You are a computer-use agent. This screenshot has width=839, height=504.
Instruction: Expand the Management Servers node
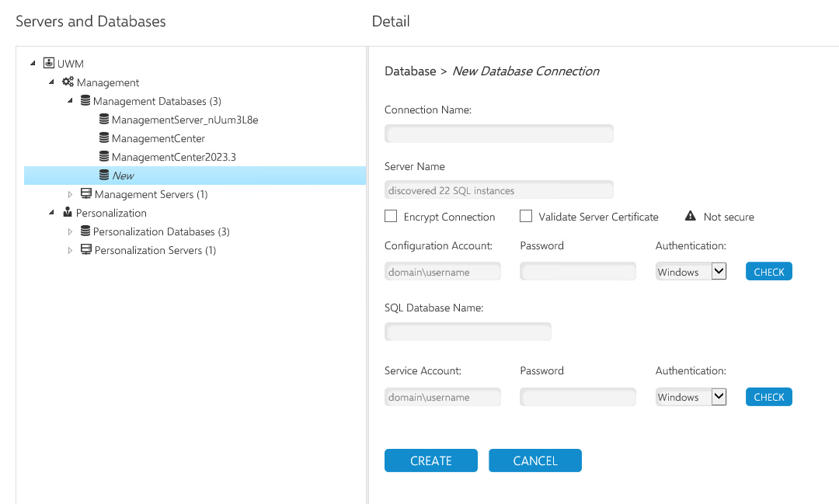70,194
